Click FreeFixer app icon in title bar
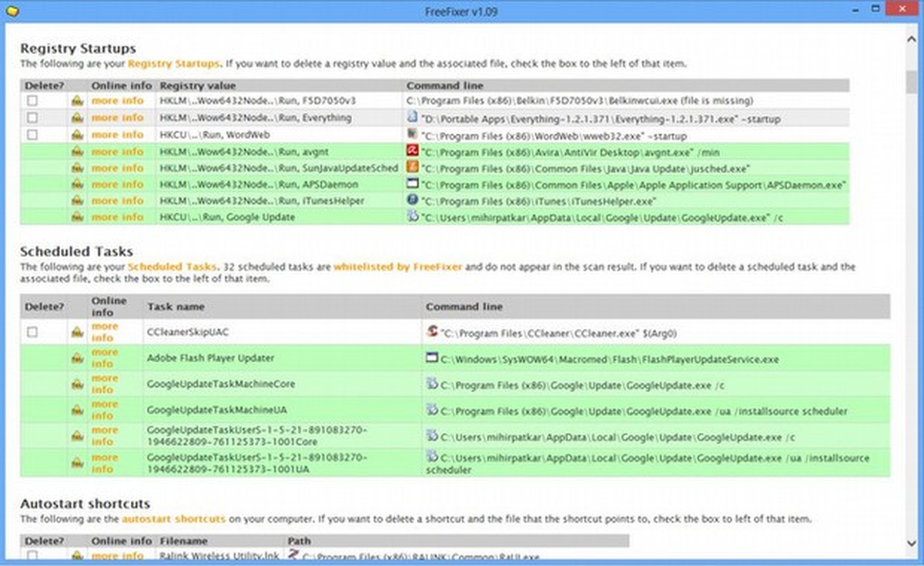 [12, 10]
